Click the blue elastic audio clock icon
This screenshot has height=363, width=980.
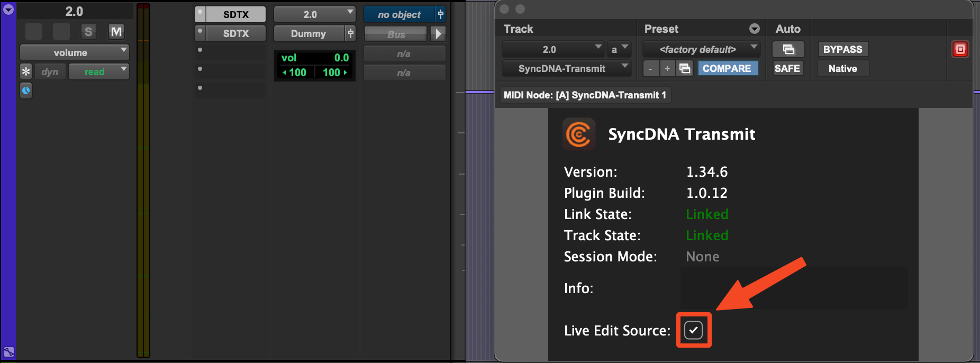coord(26,90)
